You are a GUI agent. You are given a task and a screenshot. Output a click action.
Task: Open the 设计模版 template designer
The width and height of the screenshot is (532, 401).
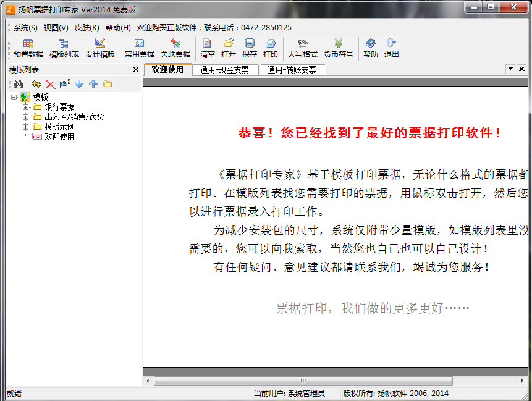pyautogui.click(x=99, y=48)
